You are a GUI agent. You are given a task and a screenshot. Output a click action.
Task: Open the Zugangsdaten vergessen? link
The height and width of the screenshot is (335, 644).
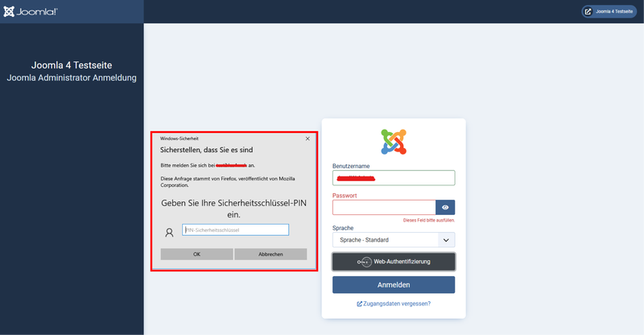pyautogui.click(x=397, y=304)
